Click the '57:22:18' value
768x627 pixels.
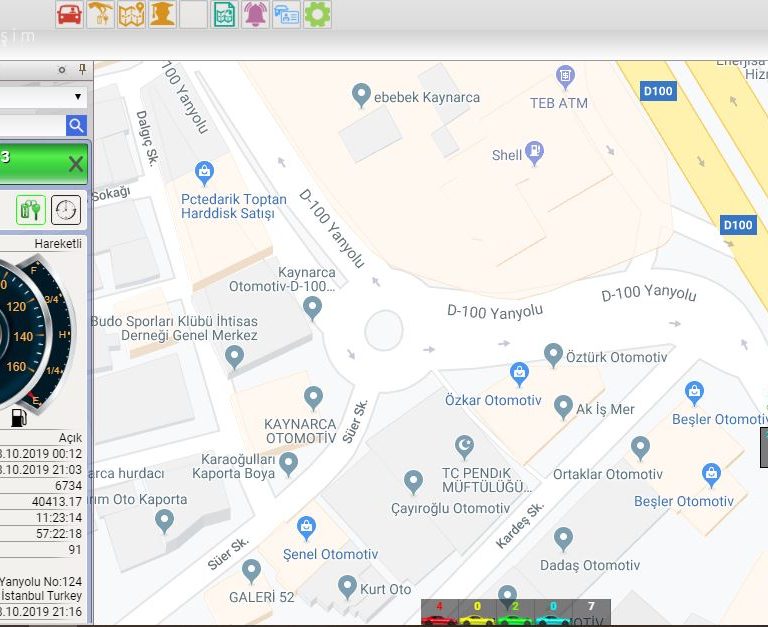59,533
